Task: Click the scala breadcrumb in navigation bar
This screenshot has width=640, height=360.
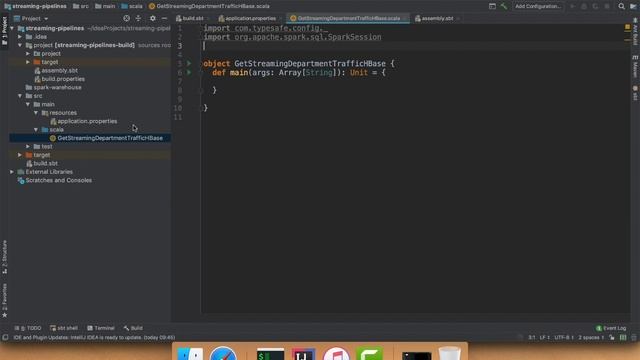Action: tap(132, 6)
